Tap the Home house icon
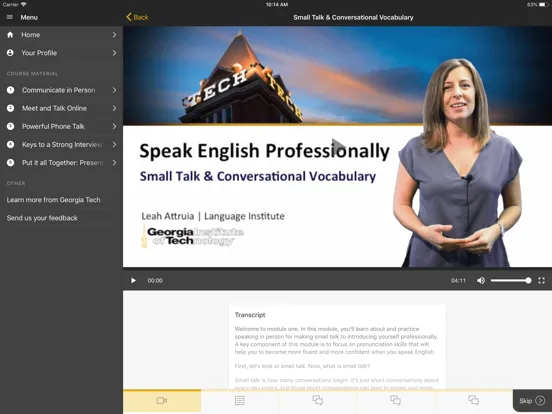 [10, 35]
